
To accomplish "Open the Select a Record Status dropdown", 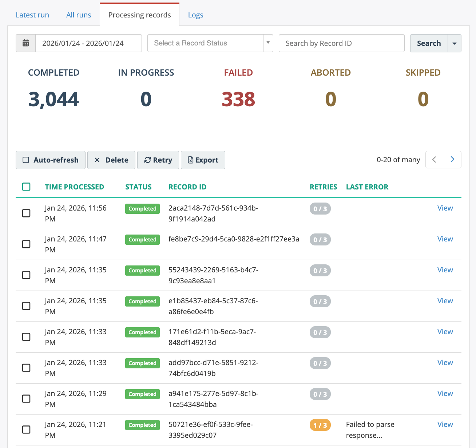I will coord(210,43).
